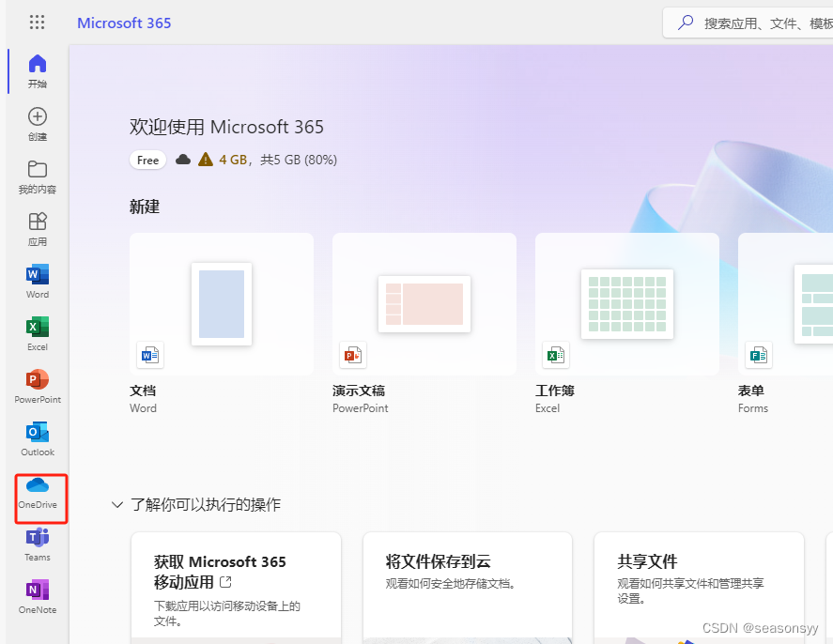Launch OneNote from the sidebar
Screen dimensions: 833x644
38,597
